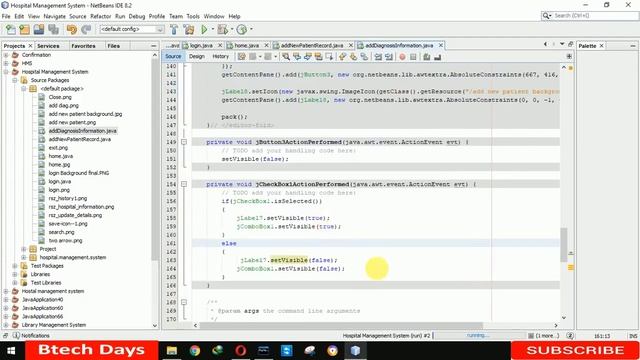Click the running progress bar in status bar
The image size is (640, 360).
click(x=478, y=336)
